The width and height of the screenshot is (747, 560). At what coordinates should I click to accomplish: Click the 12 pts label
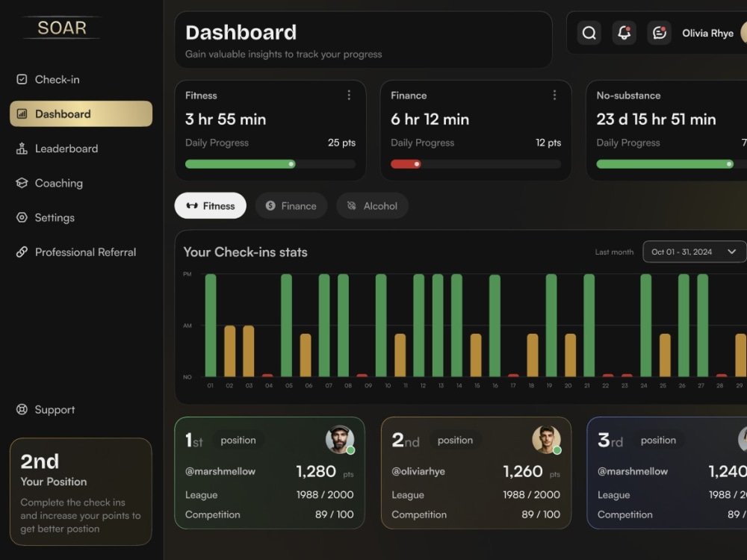548,143
